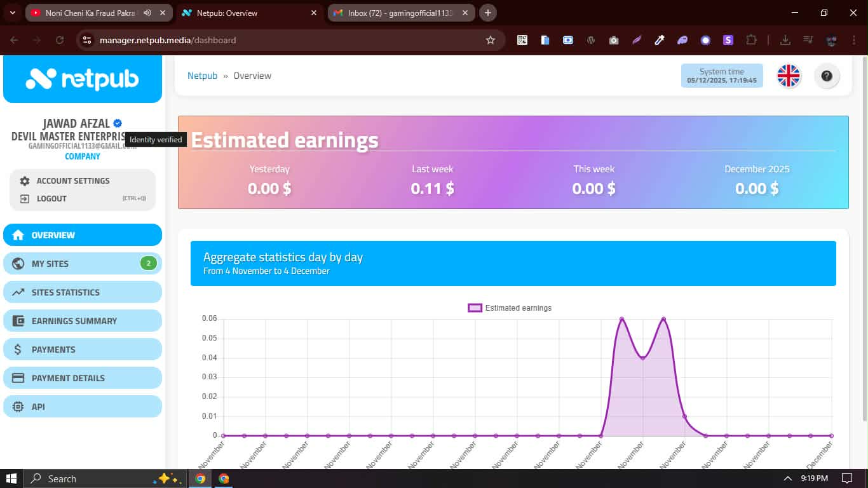Close the Netpub: Overview tab

(314, 13)
